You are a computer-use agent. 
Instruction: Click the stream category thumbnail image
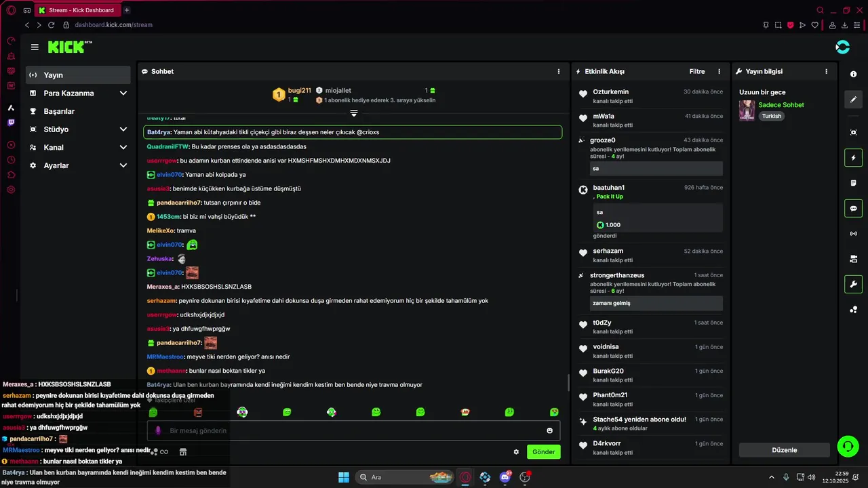point(747,110)
